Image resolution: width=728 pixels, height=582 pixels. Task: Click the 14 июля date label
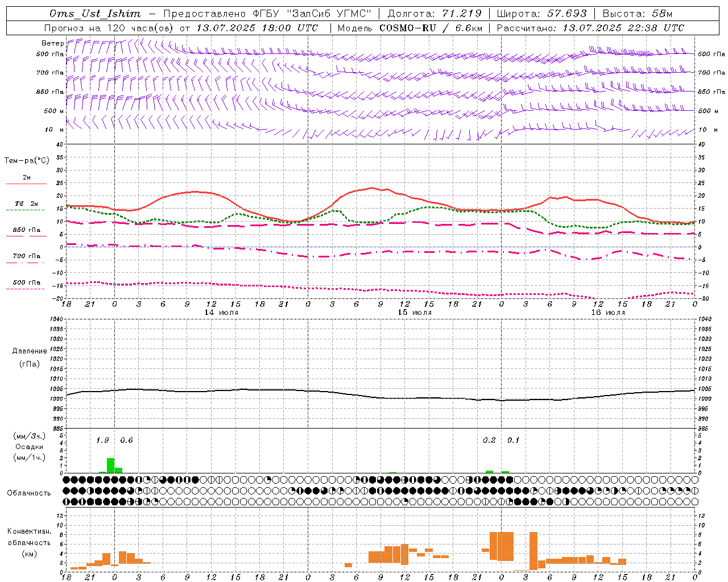point(221,312)
